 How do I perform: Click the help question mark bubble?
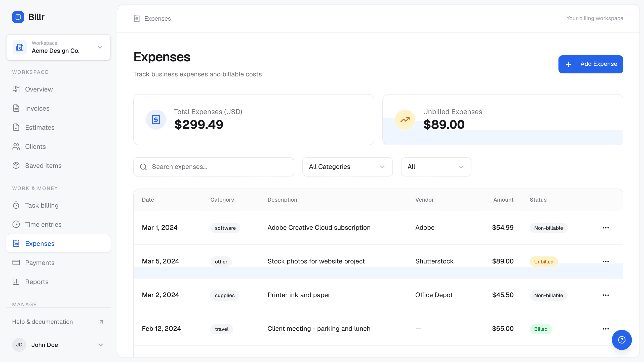622,340
